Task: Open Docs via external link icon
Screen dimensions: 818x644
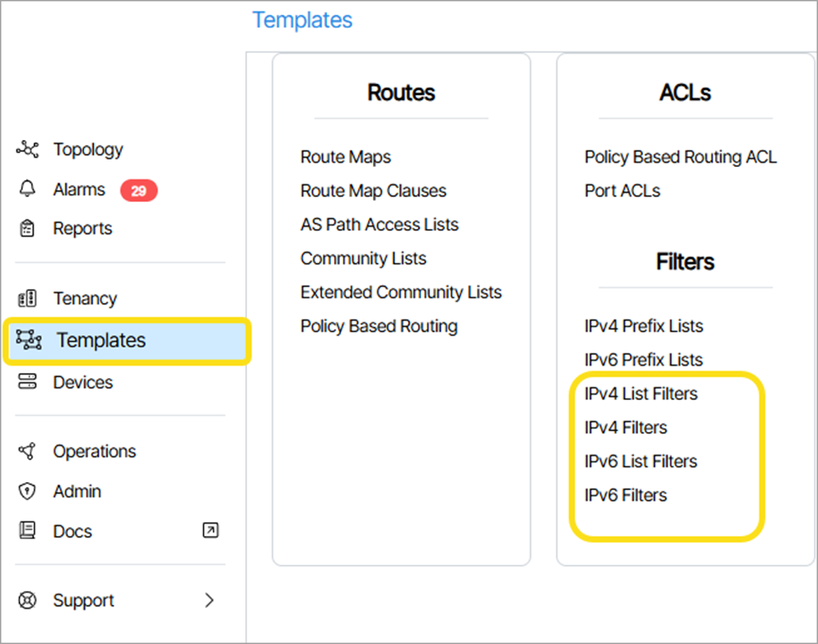Action: pos(210,531)
